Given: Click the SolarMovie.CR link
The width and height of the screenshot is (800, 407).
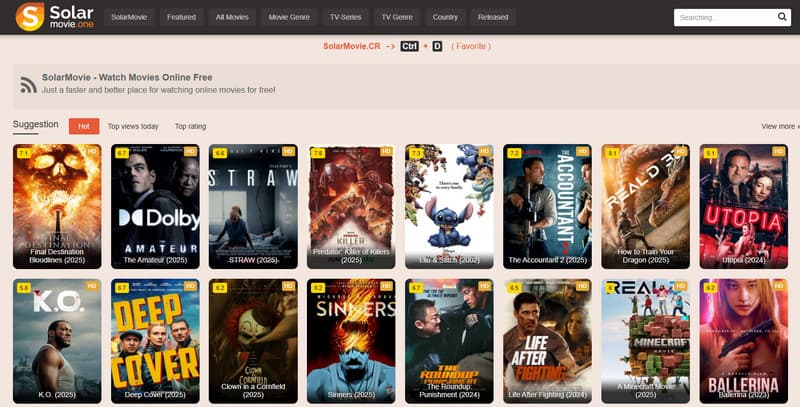Looking at the screenshot, I should pos(352,46).
